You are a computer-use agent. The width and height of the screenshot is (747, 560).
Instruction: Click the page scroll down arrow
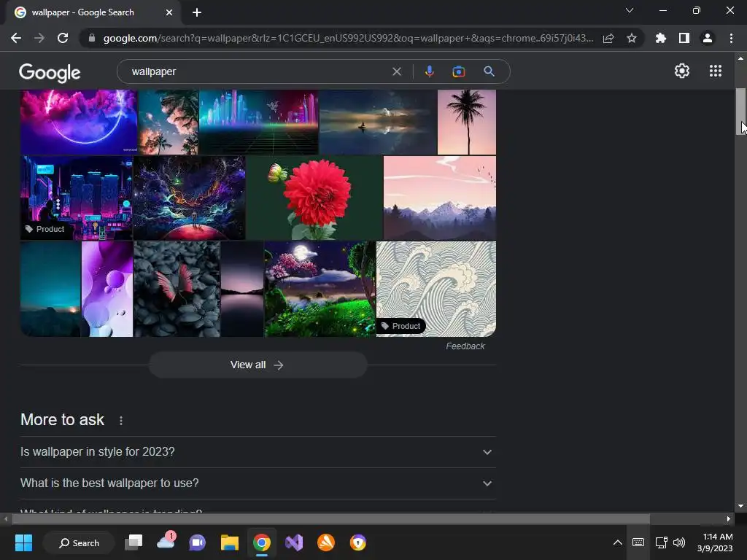point(740,506)
